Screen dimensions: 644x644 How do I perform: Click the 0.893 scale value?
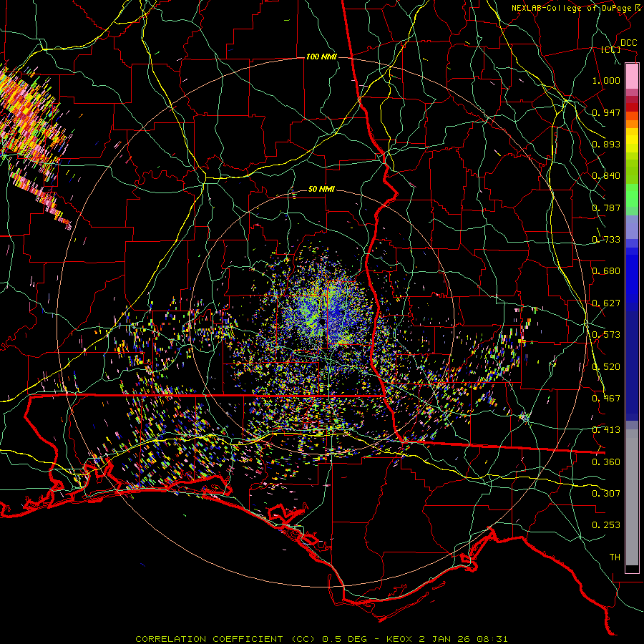point(606,144)
